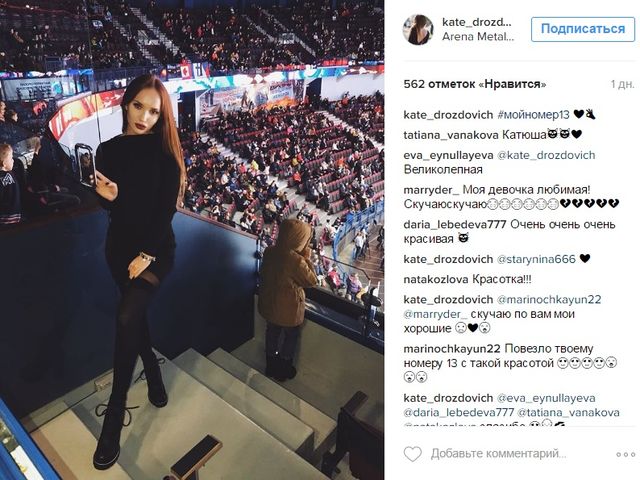This screenshot has width=640, height=480.
Task: Click the Подписаться follow button
Action: pyautogui.click(x=583, y=29)
